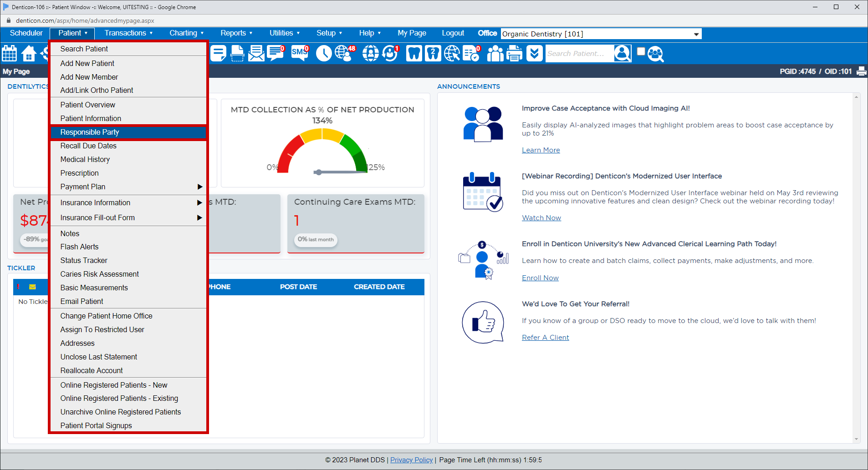Click the envelope mail icon
The height and width of the screenshot is (470, 868).
pos(256,53)
